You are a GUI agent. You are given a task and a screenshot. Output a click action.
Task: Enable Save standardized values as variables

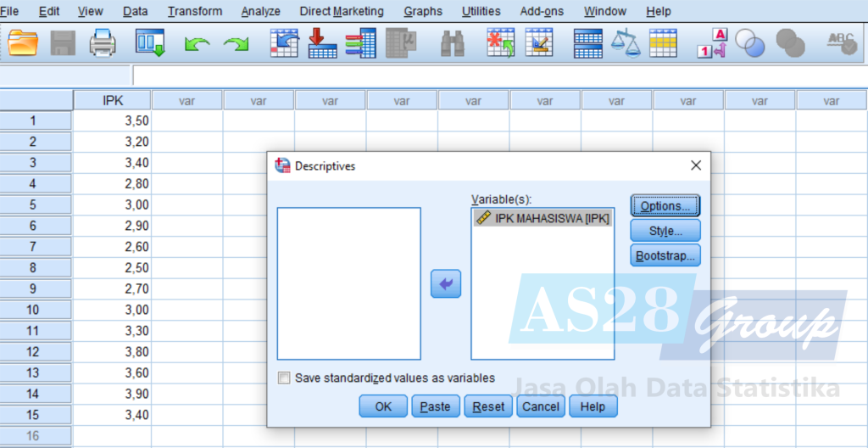coord(284,378)
